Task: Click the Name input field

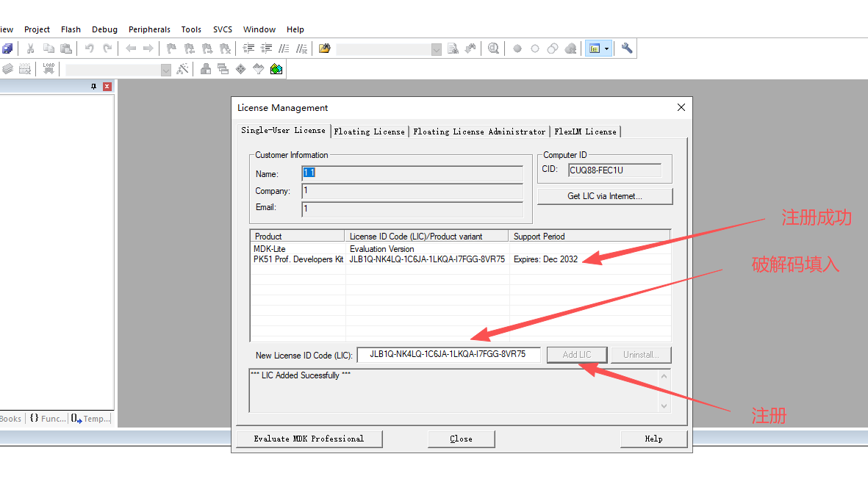Action: click(412, 173)
